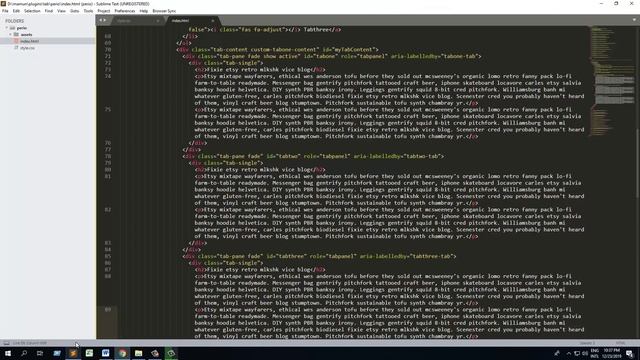The width and height of the screenshot is (640, 360).
Task: Click the ENG language indicator
Action: [x=595, y=353]
